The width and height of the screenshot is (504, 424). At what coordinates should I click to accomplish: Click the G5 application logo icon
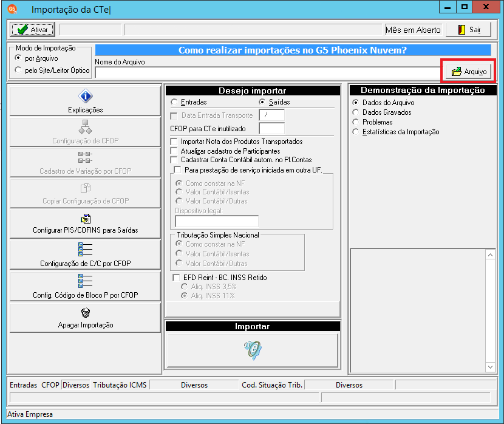pyautogui.click(x=13, y=9)
